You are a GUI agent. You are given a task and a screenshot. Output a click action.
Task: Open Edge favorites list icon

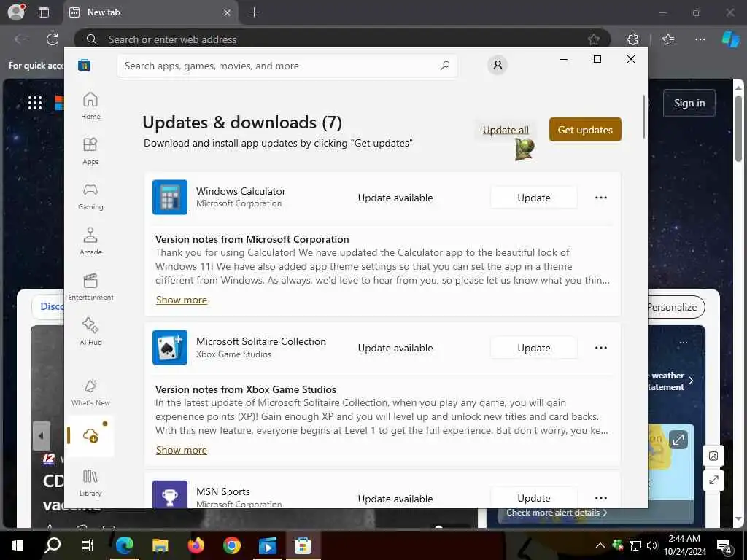[668, 39]
